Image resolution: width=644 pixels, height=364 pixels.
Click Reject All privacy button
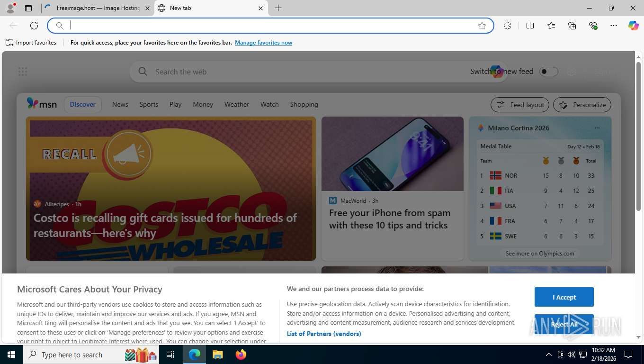564,324
